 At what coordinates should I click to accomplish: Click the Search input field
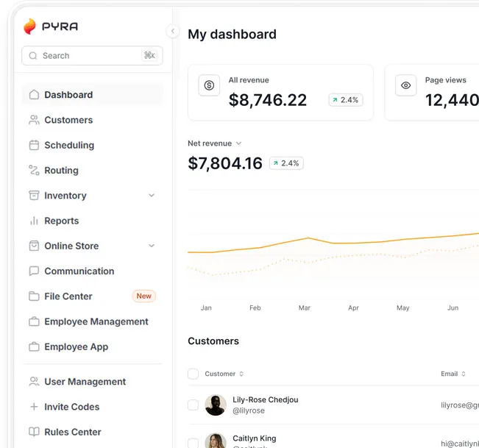click(88, 56)
